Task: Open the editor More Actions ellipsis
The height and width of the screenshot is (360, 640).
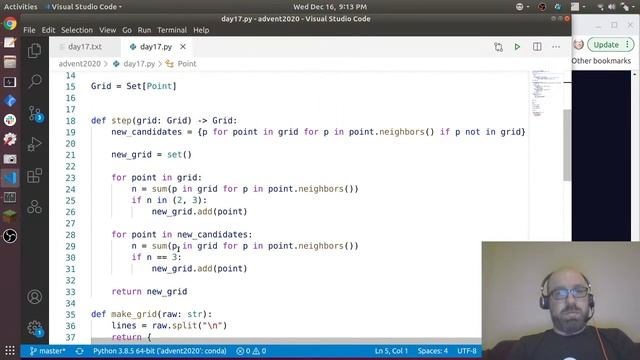Action: click(x=556, y=47)
